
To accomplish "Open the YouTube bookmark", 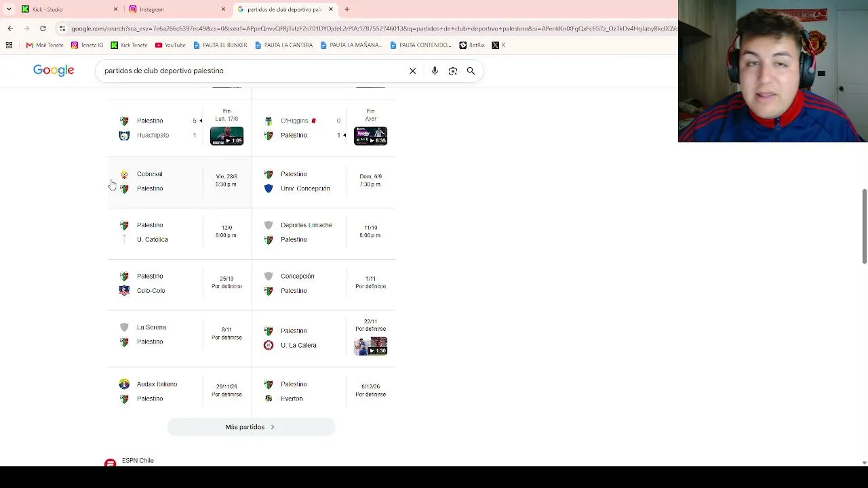I will point(170,45).
